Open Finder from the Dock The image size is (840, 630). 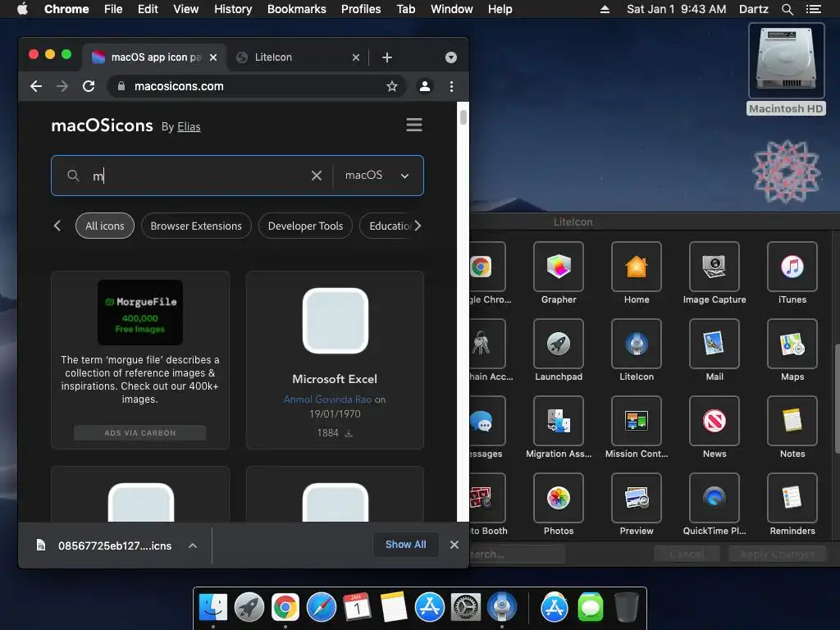coord(213,607)
